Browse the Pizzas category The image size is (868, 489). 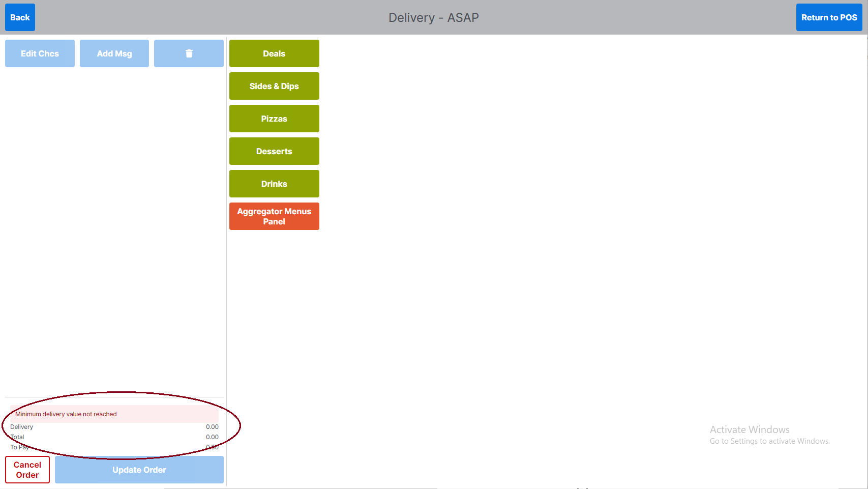point(274,119)
